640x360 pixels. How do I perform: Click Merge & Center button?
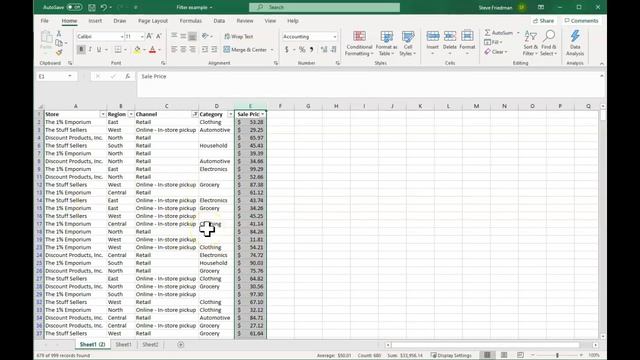245,49
